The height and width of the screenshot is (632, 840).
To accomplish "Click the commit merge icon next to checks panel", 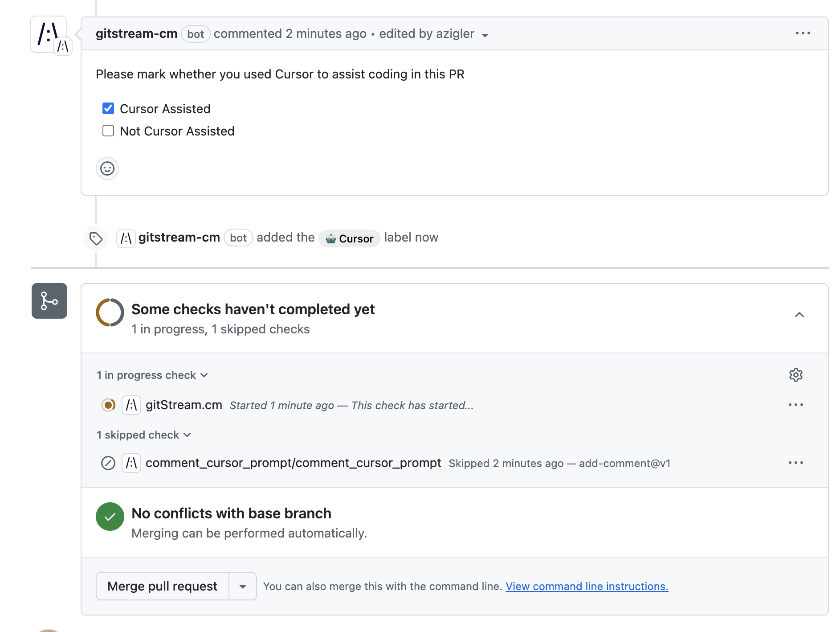I will pyautogui.click(x=49, y=301).
